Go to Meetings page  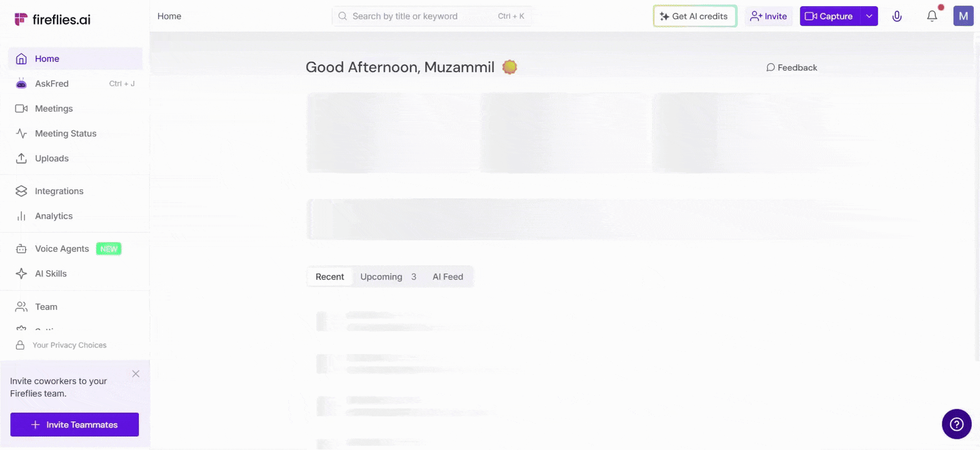[x=75, y=109]
